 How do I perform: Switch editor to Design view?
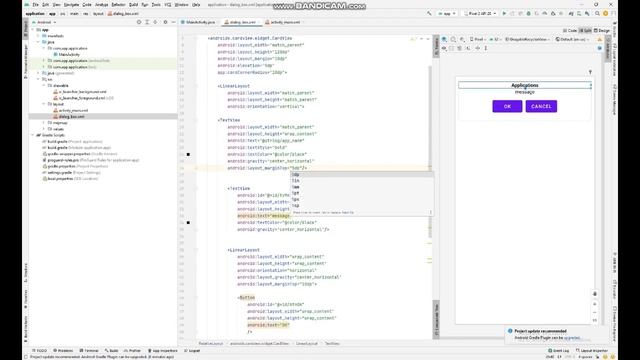pos(602,31)
